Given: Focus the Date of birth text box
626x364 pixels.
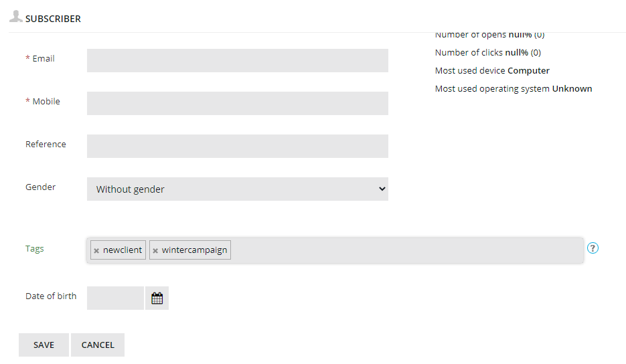Looking at the screenshot, I should (x=115, y=298).
